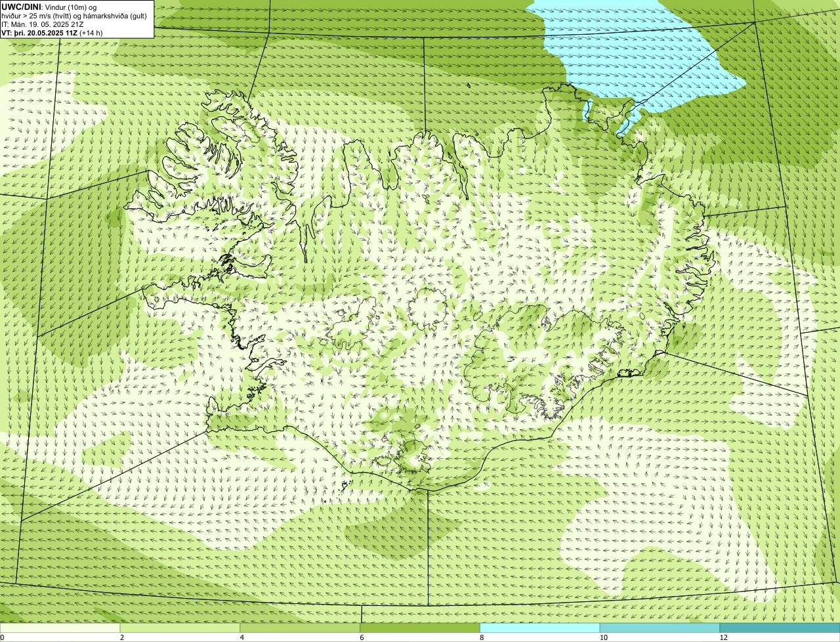Click the scale label "12"
The width and height of the screenshot is (840, 642).
pyautogui.click(x=723, y=637)
